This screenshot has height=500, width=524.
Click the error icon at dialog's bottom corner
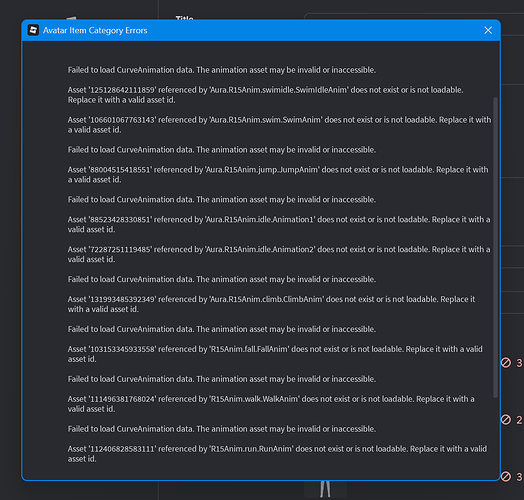tap(506, 476)
